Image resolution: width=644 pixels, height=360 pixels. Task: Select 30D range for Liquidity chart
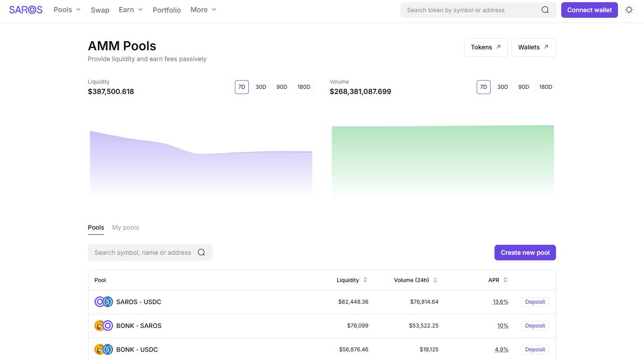pyautogui.click(x=261, y=87)
